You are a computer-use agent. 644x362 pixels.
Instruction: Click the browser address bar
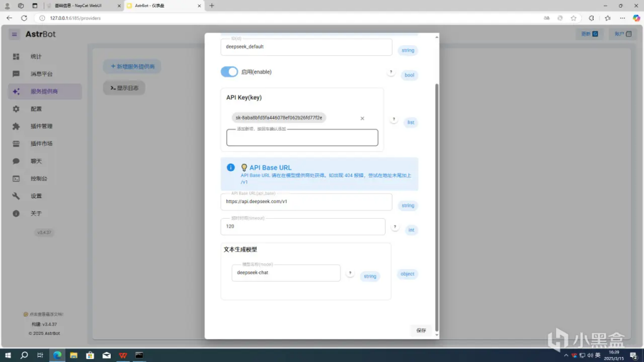coord(287,18)
